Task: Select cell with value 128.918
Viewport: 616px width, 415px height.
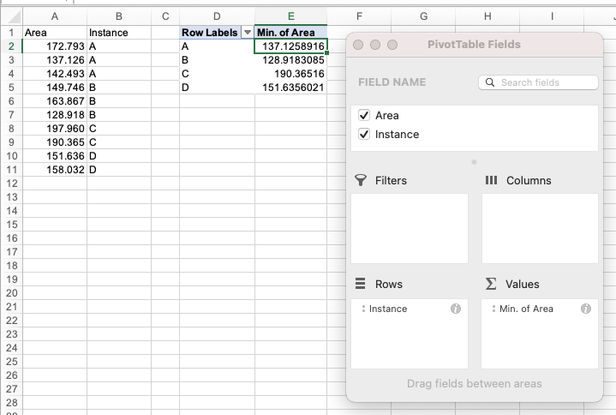Action: (x=55, y=115)
